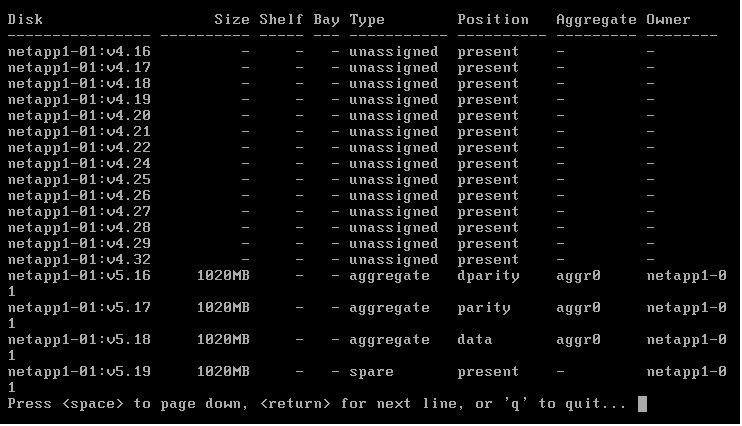Select disk name netapp1-01:v4.17
The width and height of the screenshot is (742, 426).
pos(79,68)
